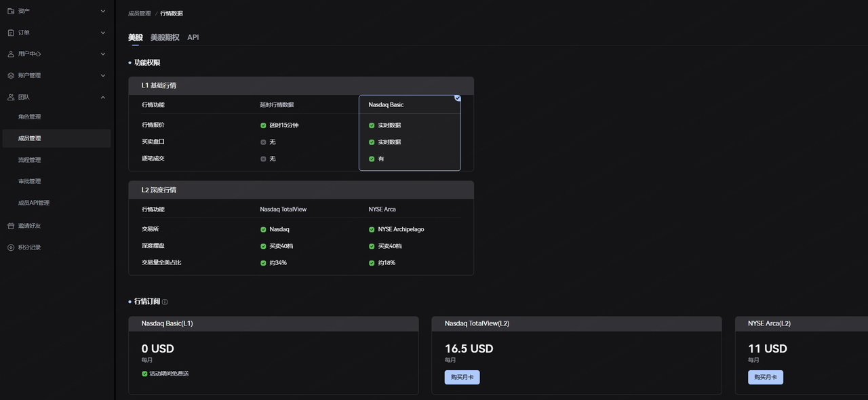
Task: Click the 订单 clipboard icon in sidebar
Action: pyautogui.click(x=11, y=33)
